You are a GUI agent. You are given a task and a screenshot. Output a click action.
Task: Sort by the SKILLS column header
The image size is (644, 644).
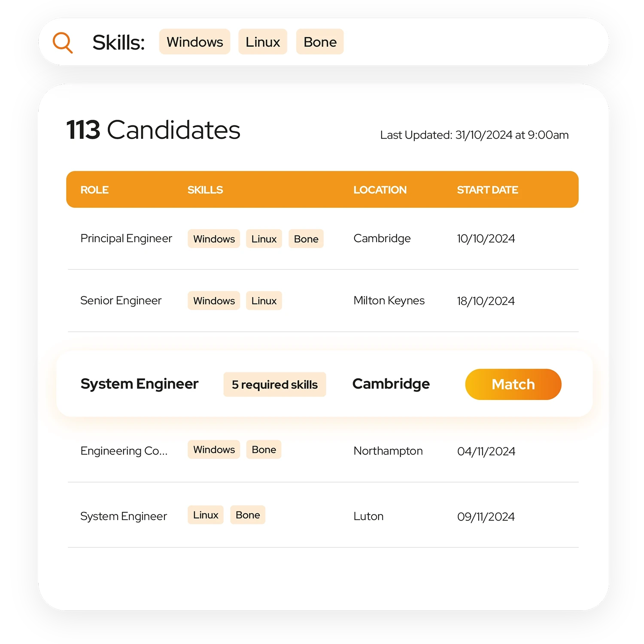click(205, 190)
